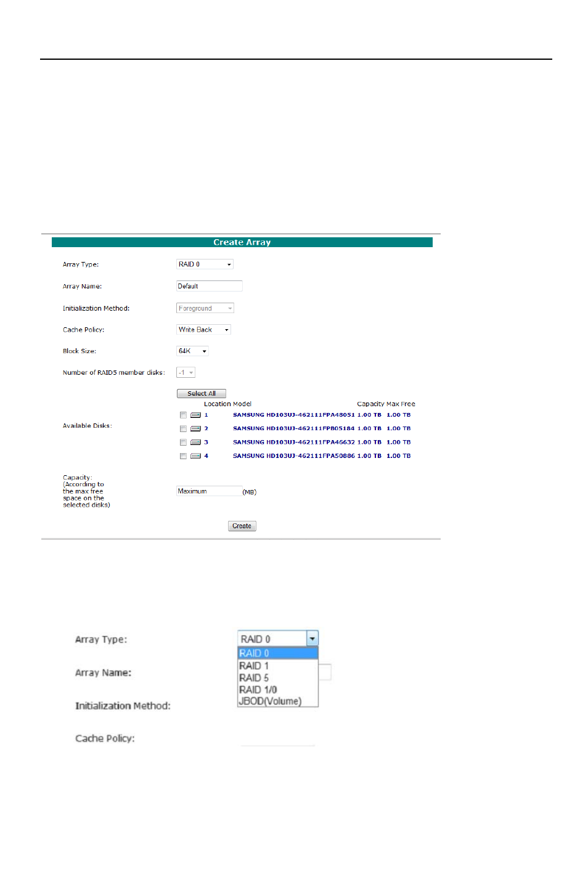This screenshot has width=588, height=882.
Task: Click the Available Disks label
Action: pos(87,426)
